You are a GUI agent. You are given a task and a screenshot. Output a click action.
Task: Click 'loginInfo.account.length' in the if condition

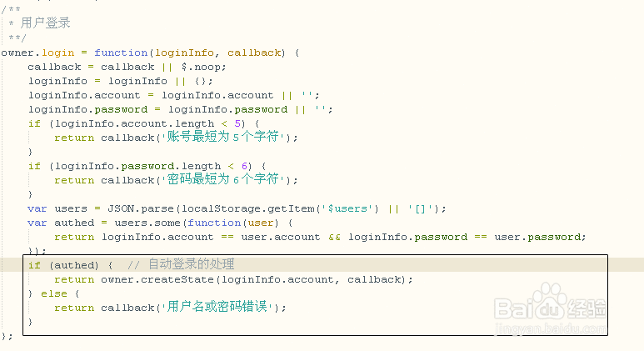(x=134, y=123)
